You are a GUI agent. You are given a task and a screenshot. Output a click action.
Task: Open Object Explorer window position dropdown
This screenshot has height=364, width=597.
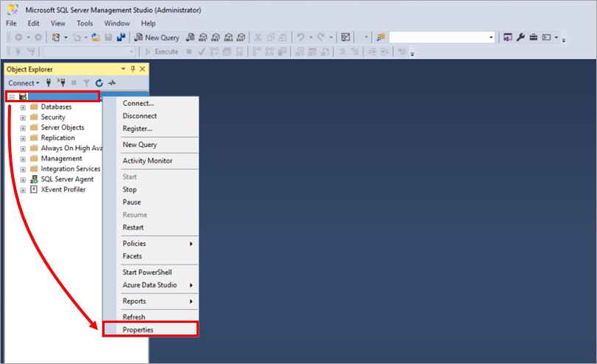123,69
